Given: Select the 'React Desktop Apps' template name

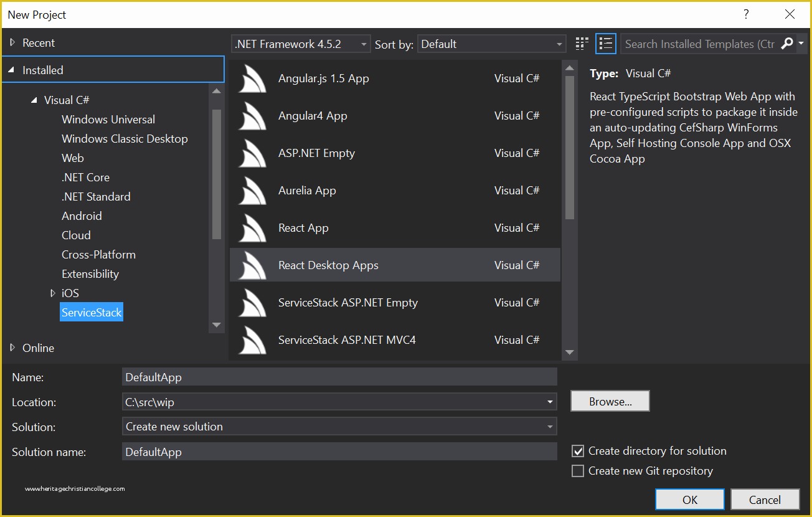Looking at the screenshot, I should click(x=328, y=265).
